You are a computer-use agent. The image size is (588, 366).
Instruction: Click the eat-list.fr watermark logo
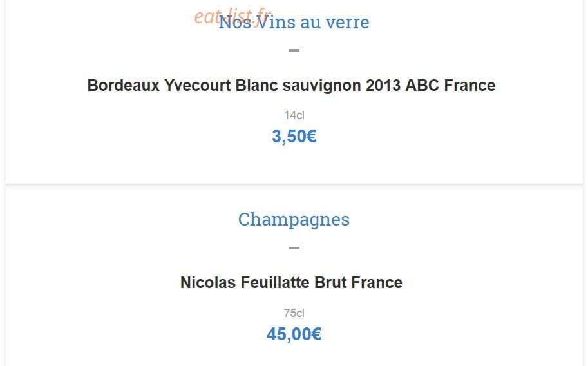pos(232,17)
